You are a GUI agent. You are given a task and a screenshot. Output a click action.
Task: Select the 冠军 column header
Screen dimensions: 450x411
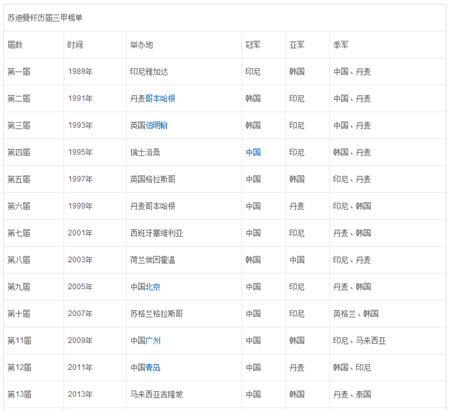click(x=253, y=45)
